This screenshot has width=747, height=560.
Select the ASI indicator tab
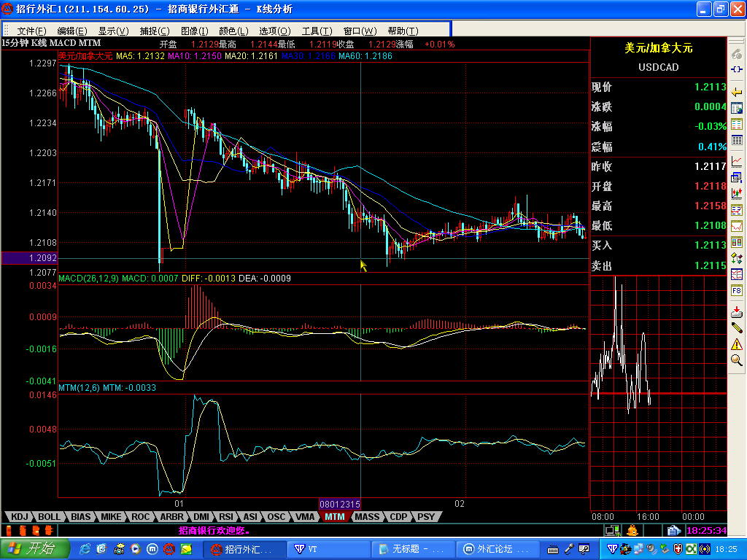pos(250,517)
